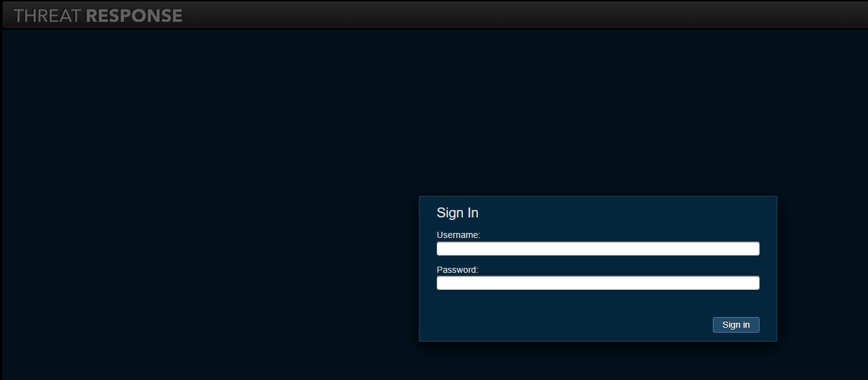
Task: Click the Password label text
Action: point(457,270)
